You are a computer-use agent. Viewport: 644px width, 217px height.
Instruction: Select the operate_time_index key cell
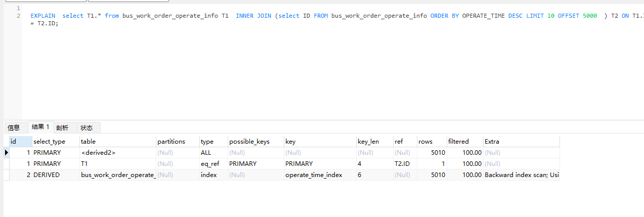(x=314, y=175)
